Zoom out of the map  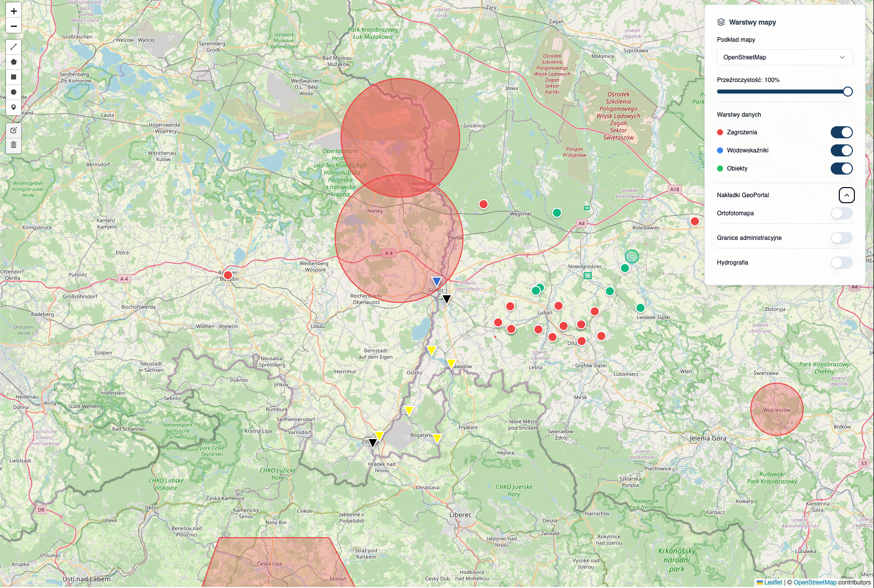click(14, 26)
